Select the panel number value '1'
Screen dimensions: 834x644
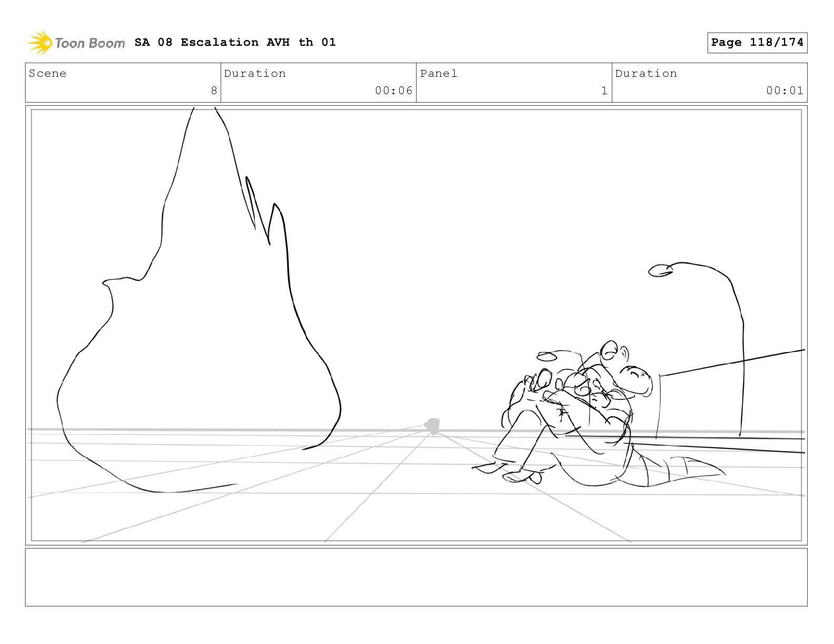click(x=604, y=90)
